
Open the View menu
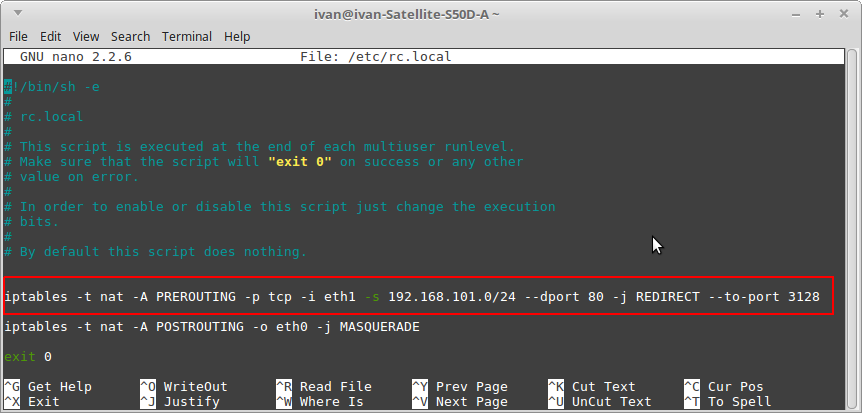pos(86,37)
